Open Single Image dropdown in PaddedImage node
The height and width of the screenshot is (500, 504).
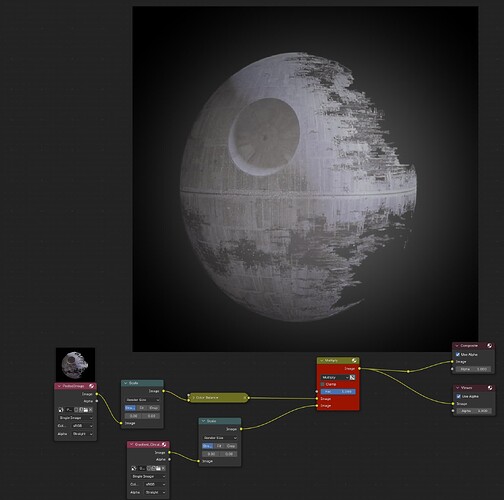pos(76,418)
